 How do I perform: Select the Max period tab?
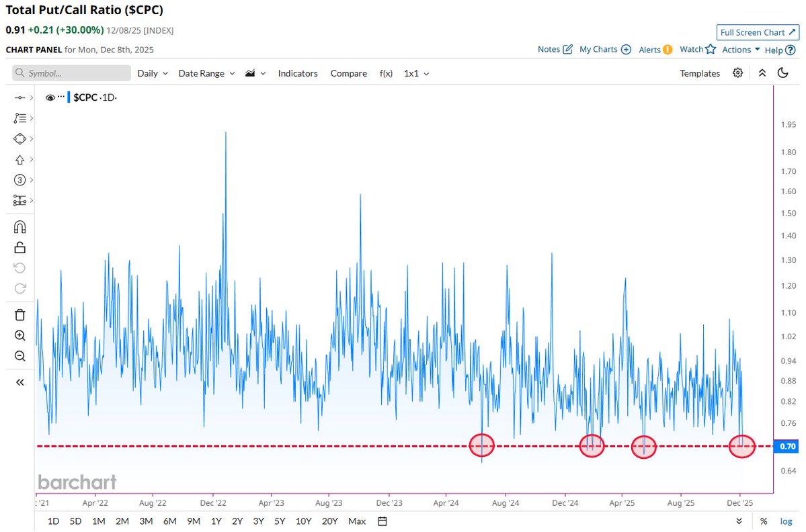click(356, 521)
